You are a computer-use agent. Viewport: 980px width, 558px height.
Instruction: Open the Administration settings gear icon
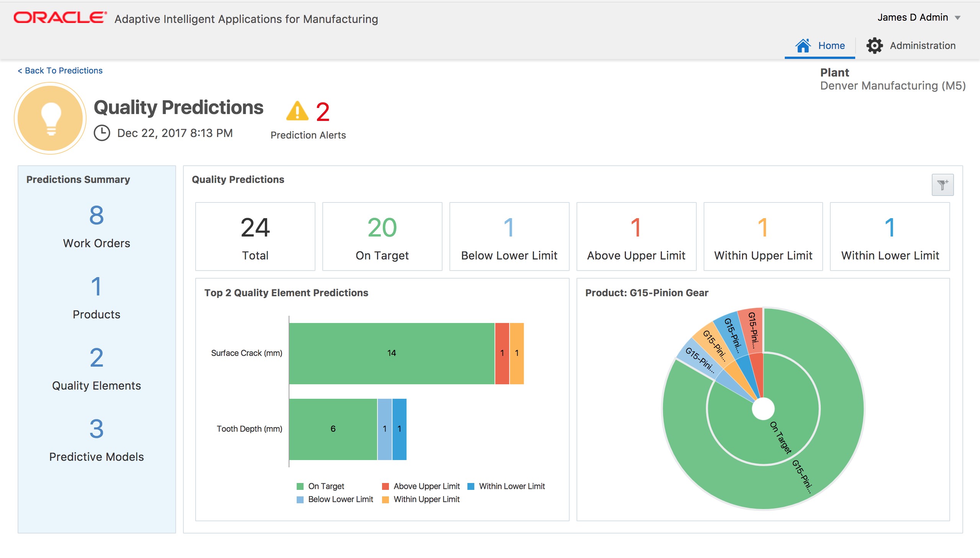tap(875, 46)
